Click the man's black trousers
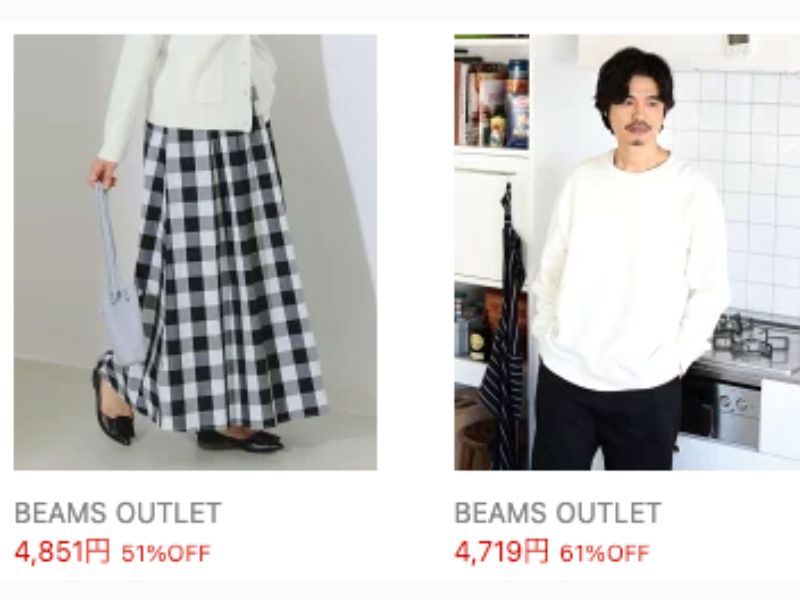 pyautogui.click(x=605, y=423)
